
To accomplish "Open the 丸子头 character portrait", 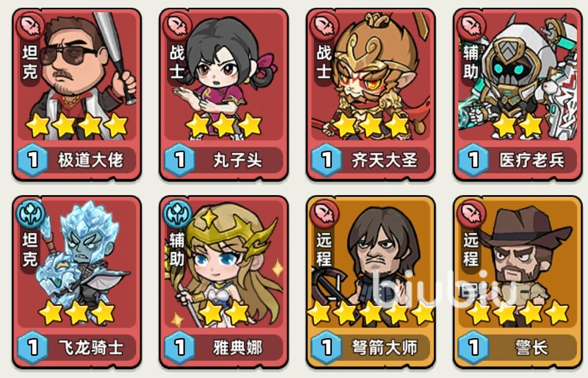I will [224, 94].
